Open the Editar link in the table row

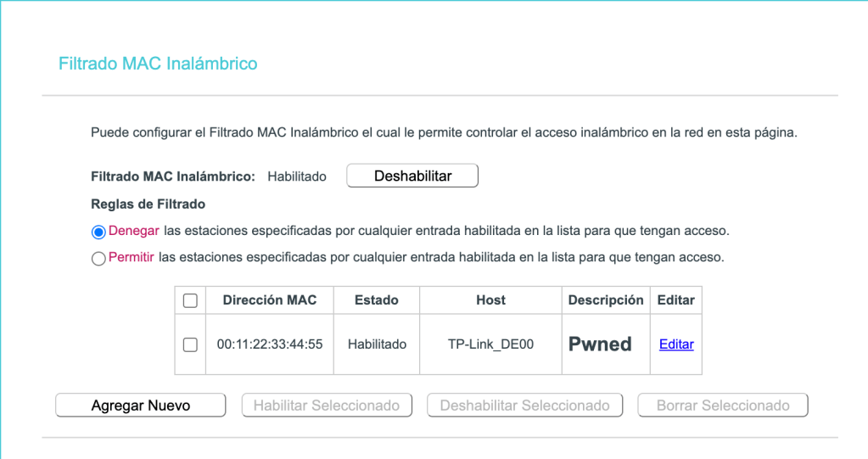(676, 344)
